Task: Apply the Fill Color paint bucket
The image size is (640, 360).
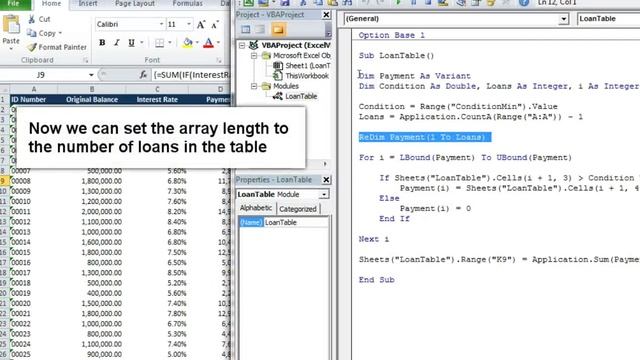Action: coord(187,43)
